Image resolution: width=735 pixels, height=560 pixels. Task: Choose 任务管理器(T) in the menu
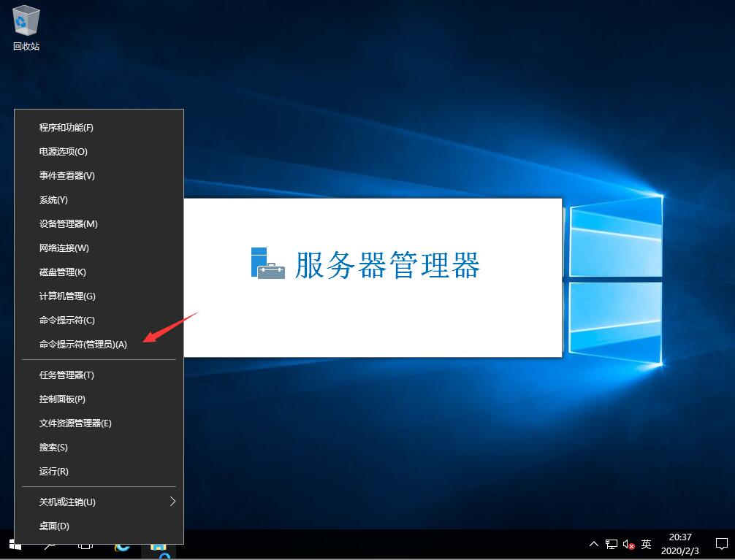pos(66,375)
